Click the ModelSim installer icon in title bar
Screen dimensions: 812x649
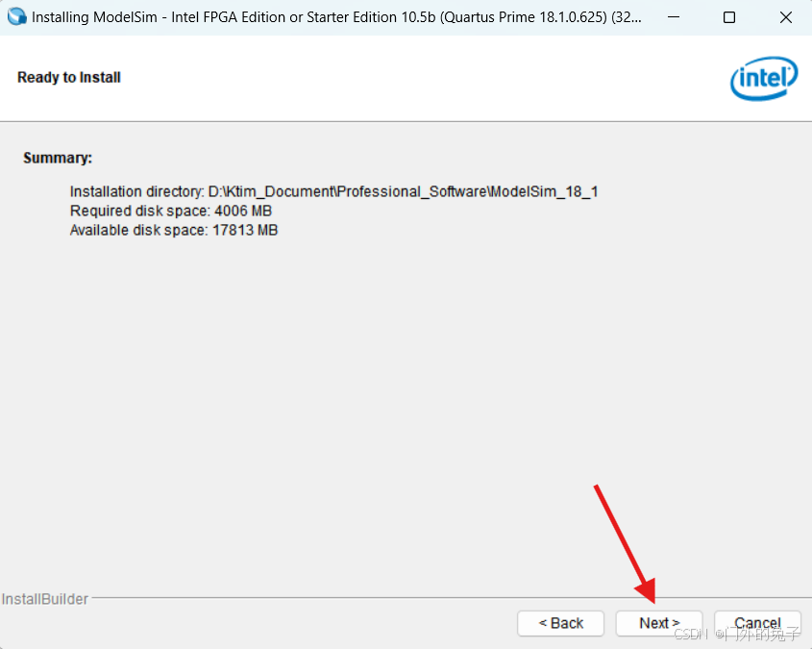17,17
